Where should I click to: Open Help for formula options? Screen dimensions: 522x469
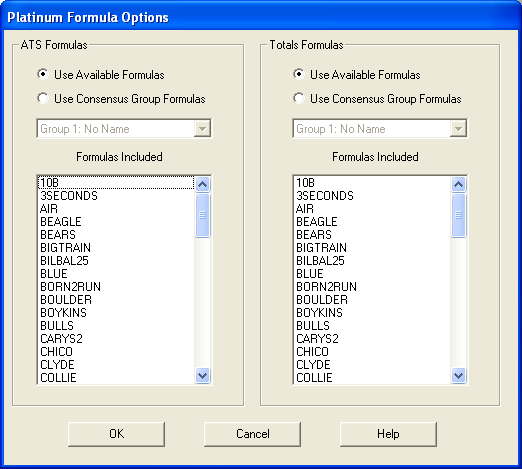[x=388, y=434]
